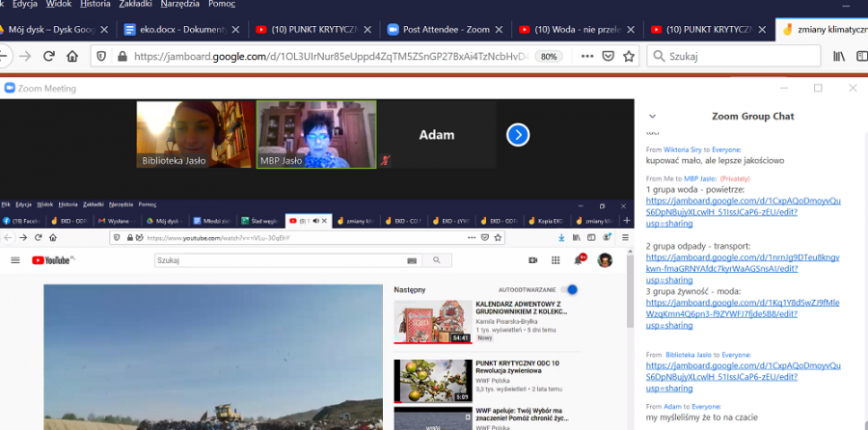868x430 pixels.
Task: Switch to the Post Attendee - Zoom tab
Action: pyautogui.click(x=446, y=30)
